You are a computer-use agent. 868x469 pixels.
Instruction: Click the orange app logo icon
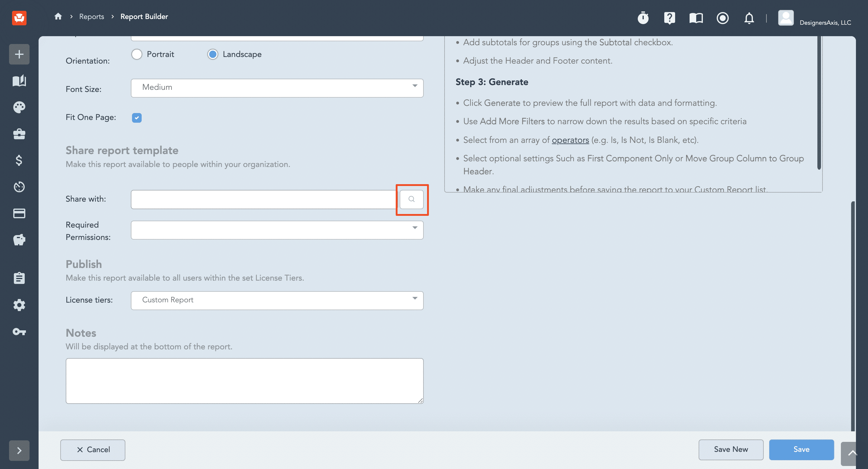click(19, 17)
